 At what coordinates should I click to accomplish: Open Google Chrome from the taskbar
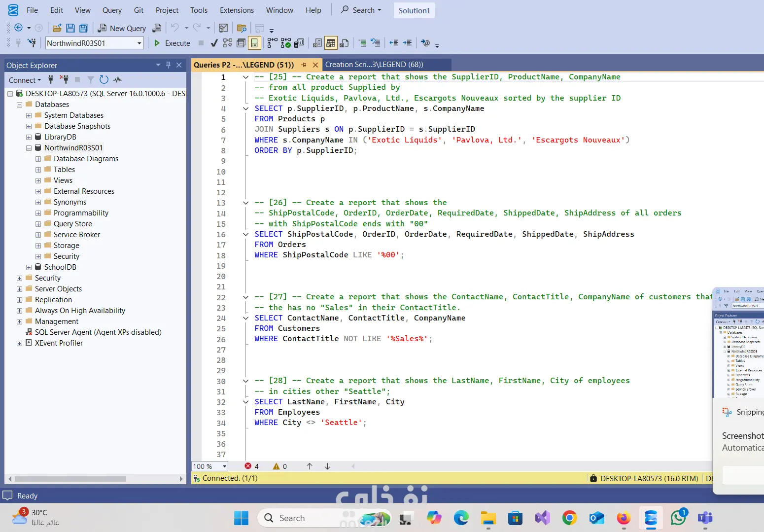pyautogui.click(x=569, y=518)
